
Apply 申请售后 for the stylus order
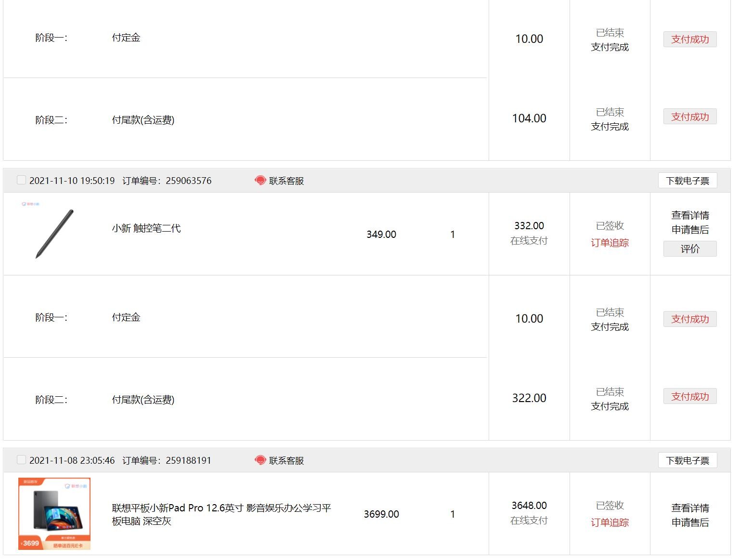[690, 230]
